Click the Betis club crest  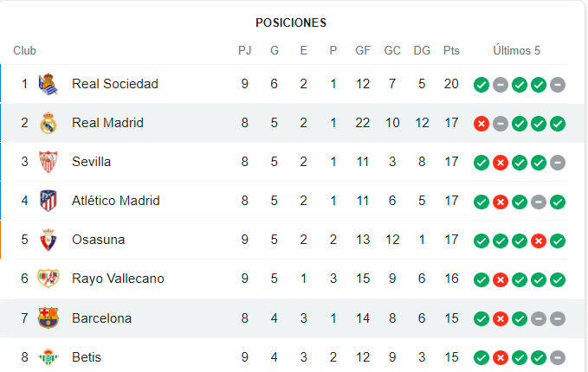48,357
